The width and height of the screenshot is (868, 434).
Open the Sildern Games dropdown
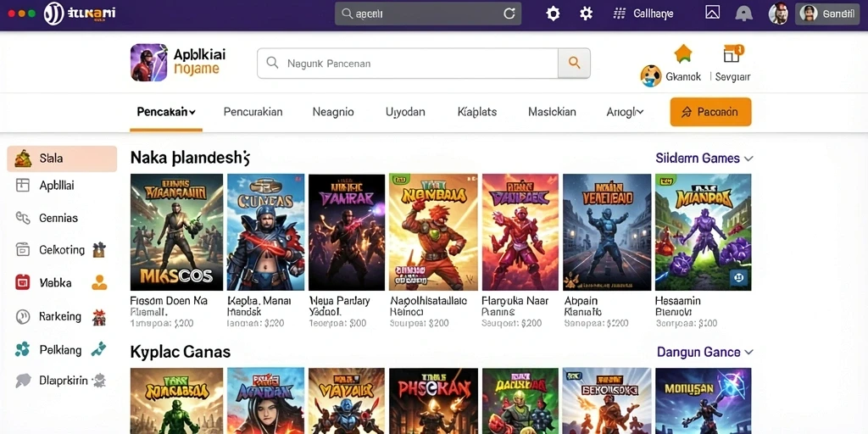(704, 159)
